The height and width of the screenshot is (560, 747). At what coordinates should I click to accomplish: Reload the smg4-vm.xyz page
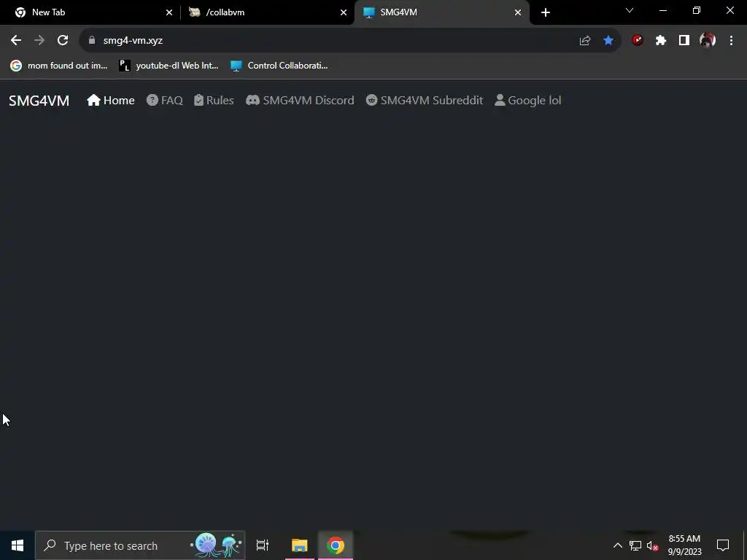tap(63, 41)
